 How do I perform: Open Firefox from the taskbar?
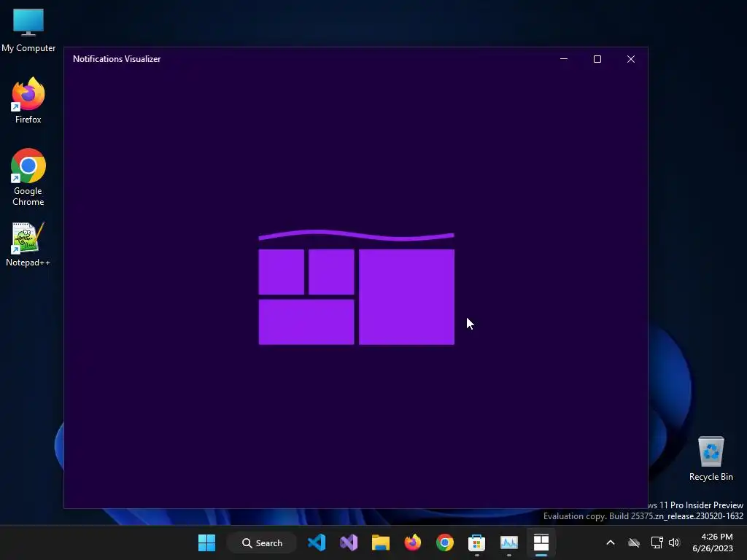click(413, 542)
